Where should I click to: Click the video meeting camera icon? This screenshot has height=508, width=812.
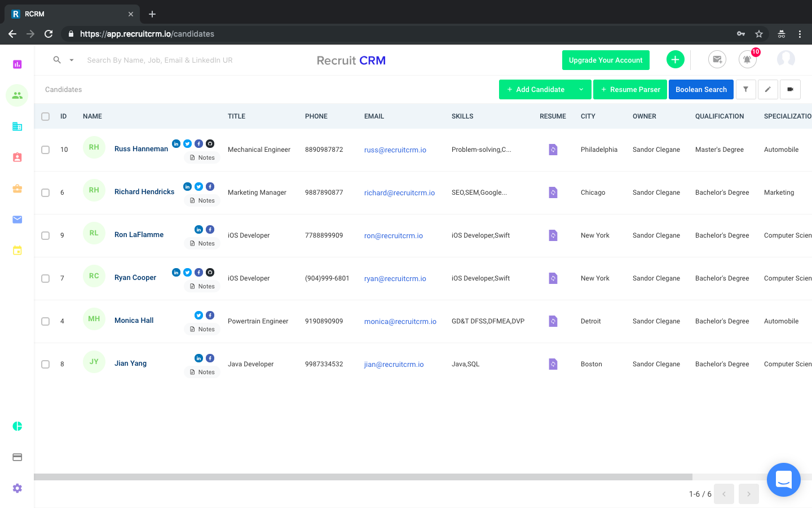(x=790, y=89)
